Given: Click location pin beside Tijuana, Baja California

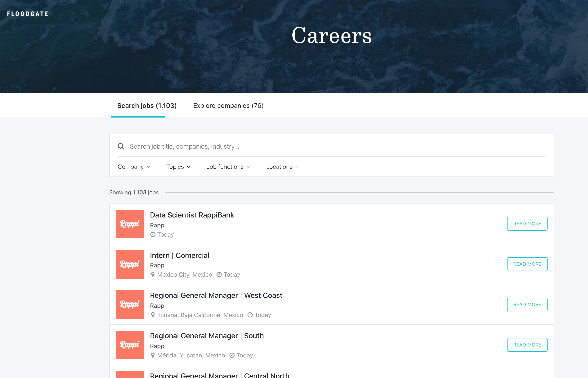Looking at the screenshot, I should [x=153, y=315].
